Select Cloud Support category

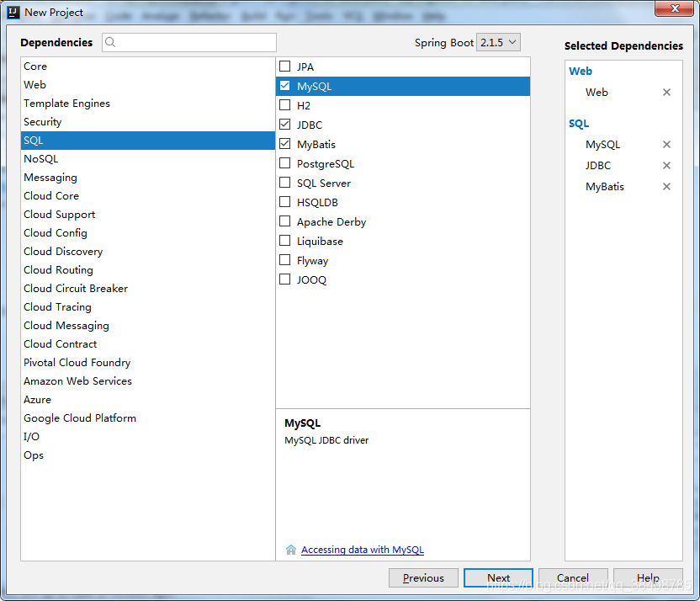148,215
